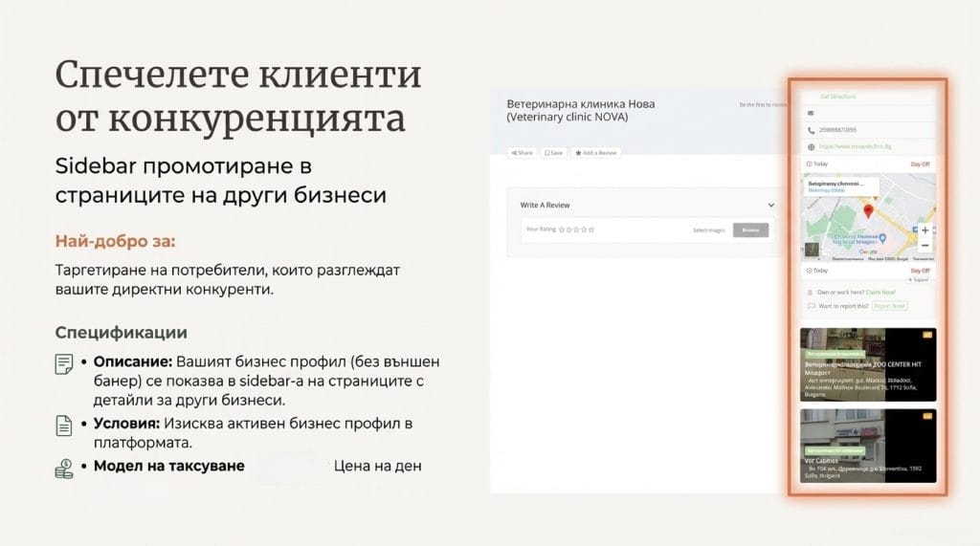Click the coins icon beside Модел на таксуване
The image size is (980, 546).
(x=64, y=469)
